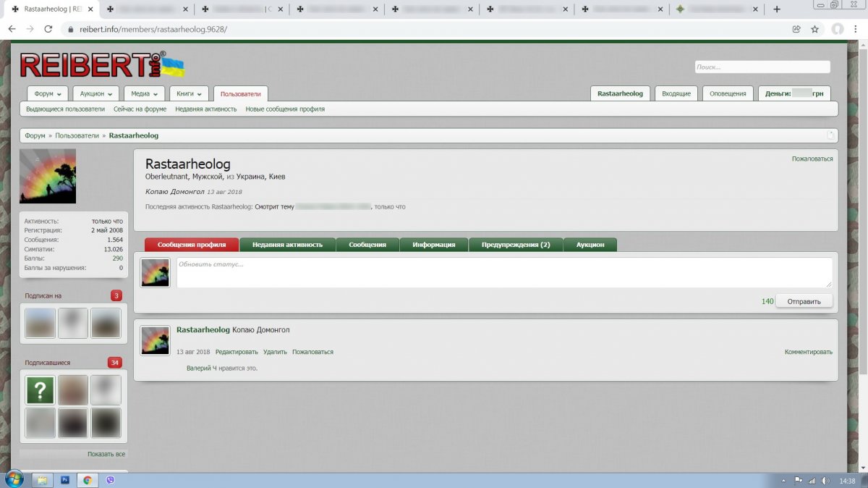Reload the page with the browser refresh icon
Image resolution: width=868 pixels, height=488 pixels.
click(x=48, y=29)
